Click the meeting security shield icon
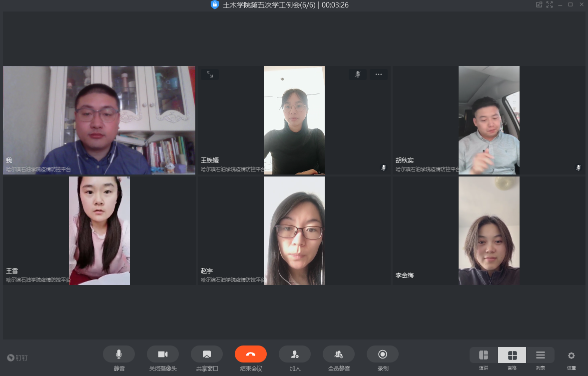Image resolution: width=588 pixels, height=376 pixels. pyautogui.click(x=215, y=5)
